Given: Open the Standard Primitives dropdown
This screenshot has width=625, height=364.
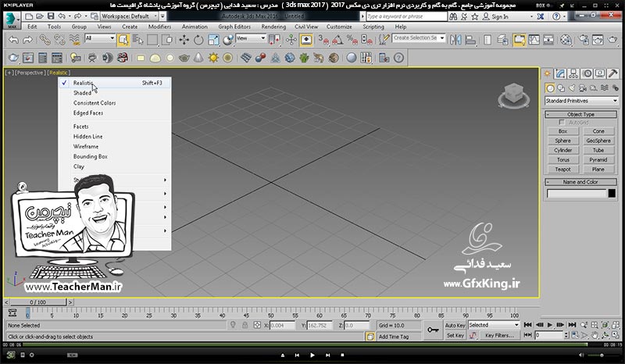Looking at the screenshot, I should point(581,101).
